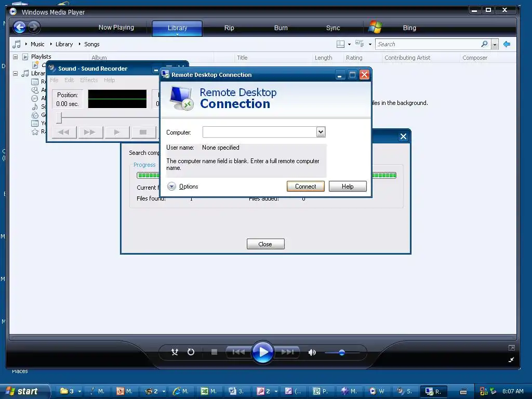Click the view options icon near search
This screenshot has width=532, height=399.
(x=360, y=44)
